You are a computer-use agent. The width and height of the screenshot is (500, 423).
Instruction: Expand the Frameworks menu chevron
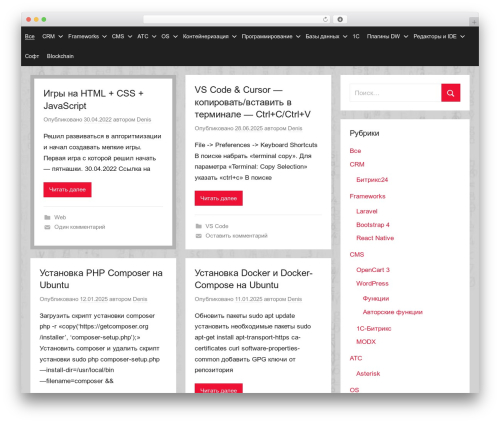[x=104, y=36]
